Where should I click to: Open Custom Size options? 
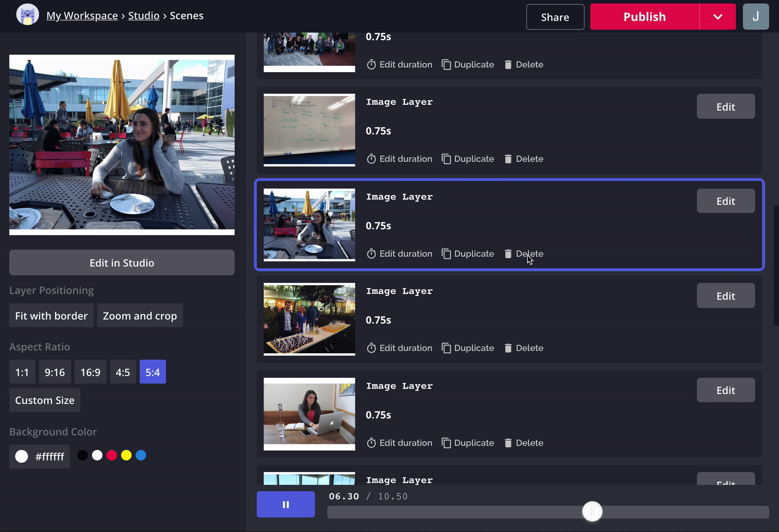pyautogui.click(x=45, y=400)
